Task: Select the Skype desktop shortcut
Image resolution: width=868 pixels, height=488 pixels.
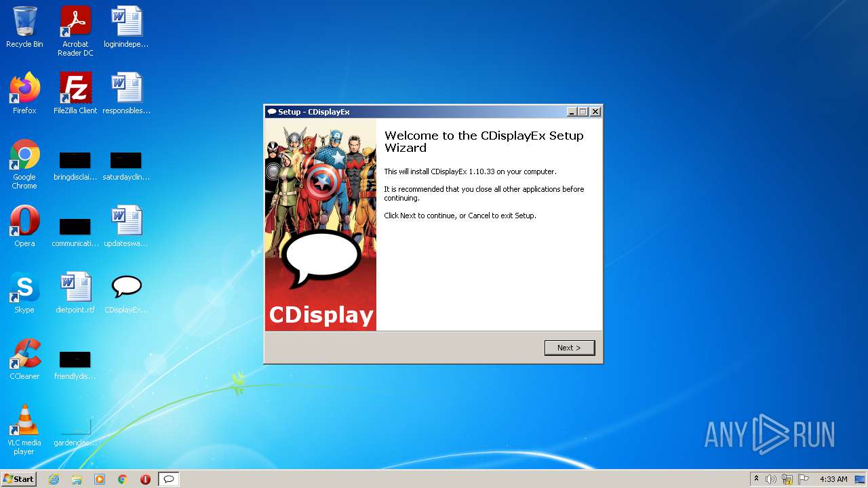Action: (x=24, y=293)
